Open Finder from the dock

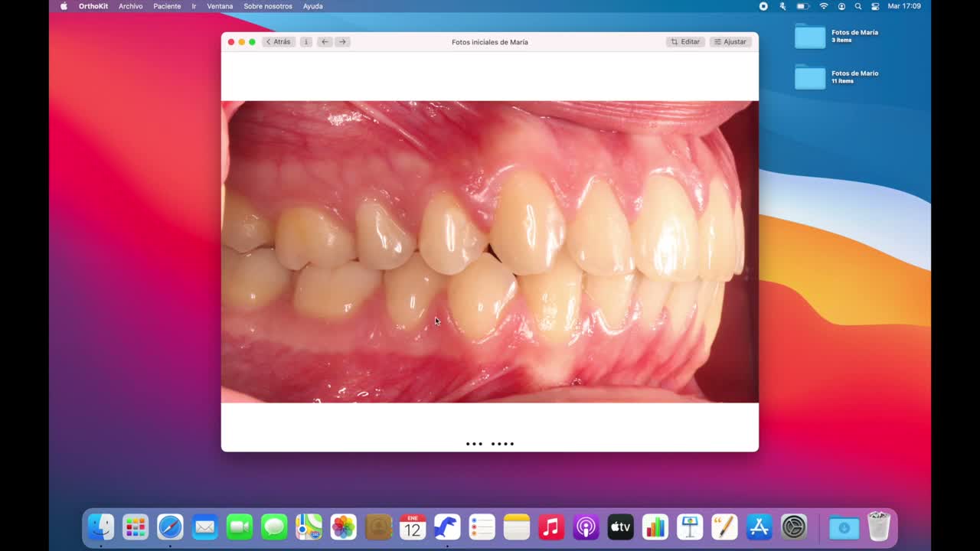pyautogui.click(x=100, y=527)
